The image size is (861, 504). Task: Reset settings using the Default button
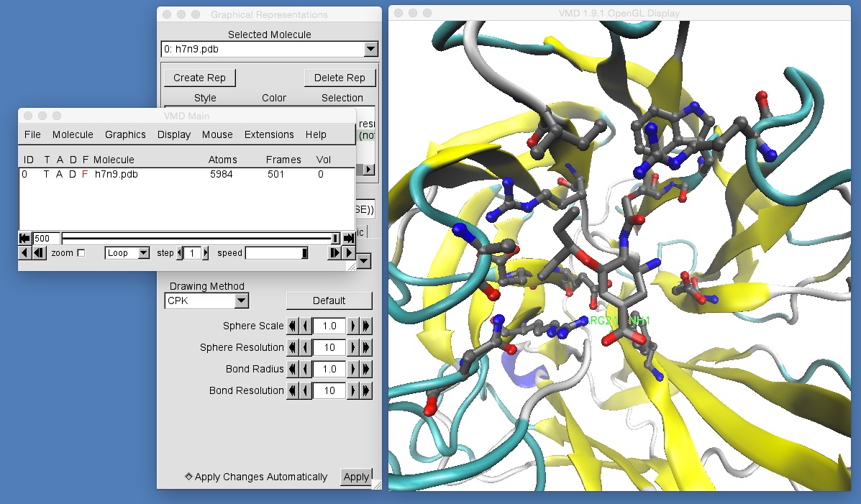329,301
